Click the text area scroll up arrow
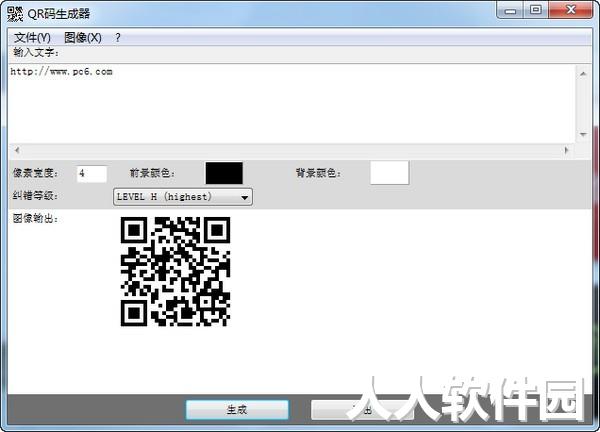 click(x=583, y=73)
